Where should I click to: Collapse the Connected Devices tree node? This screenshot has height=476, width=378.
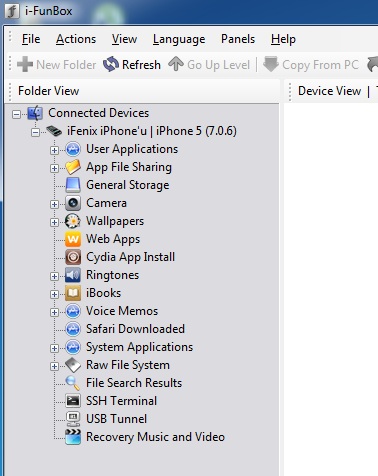16,114
